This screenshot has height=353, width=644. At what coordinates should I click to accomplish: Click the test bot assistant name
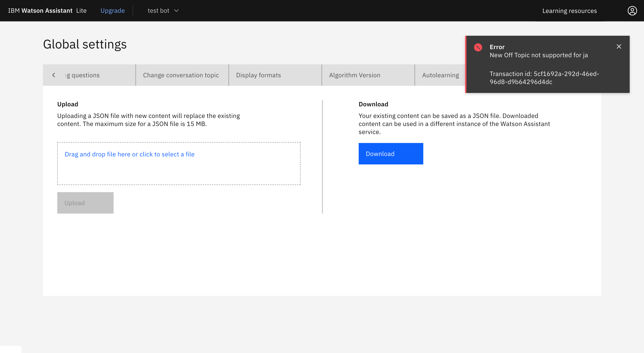[158, 11]
